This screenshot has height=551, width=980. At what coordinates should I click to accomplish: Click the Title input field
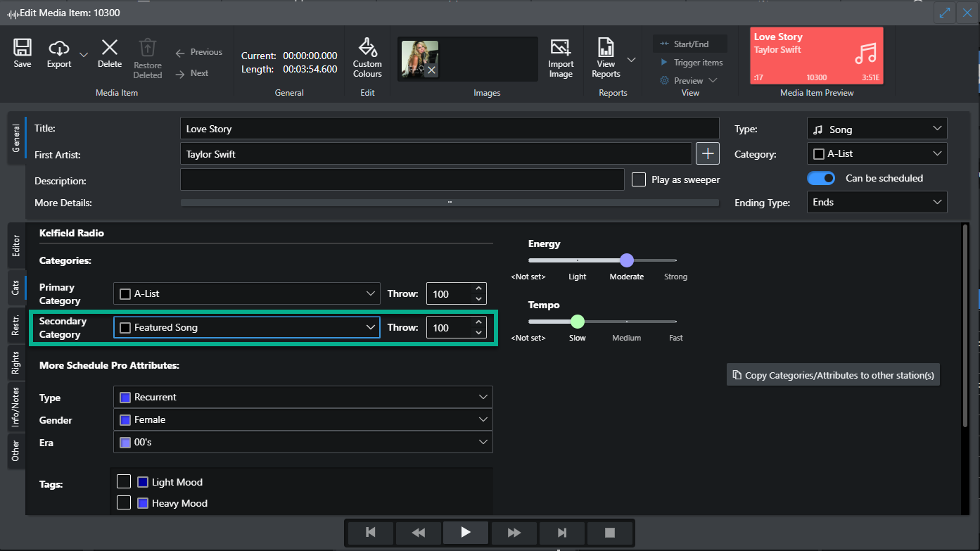click(450, 129)
